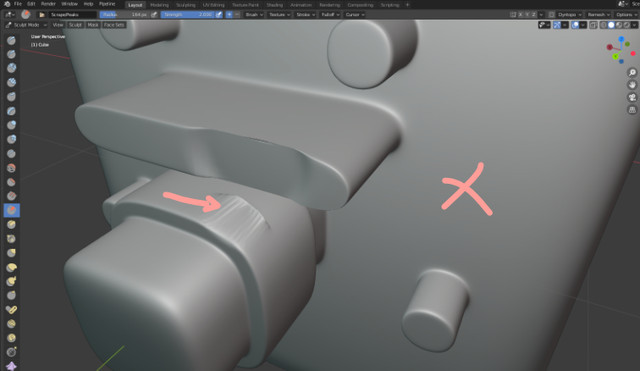Switch to the Shading workspace tab
This screenshot has height=371, width=640.
tap(275, 5)
